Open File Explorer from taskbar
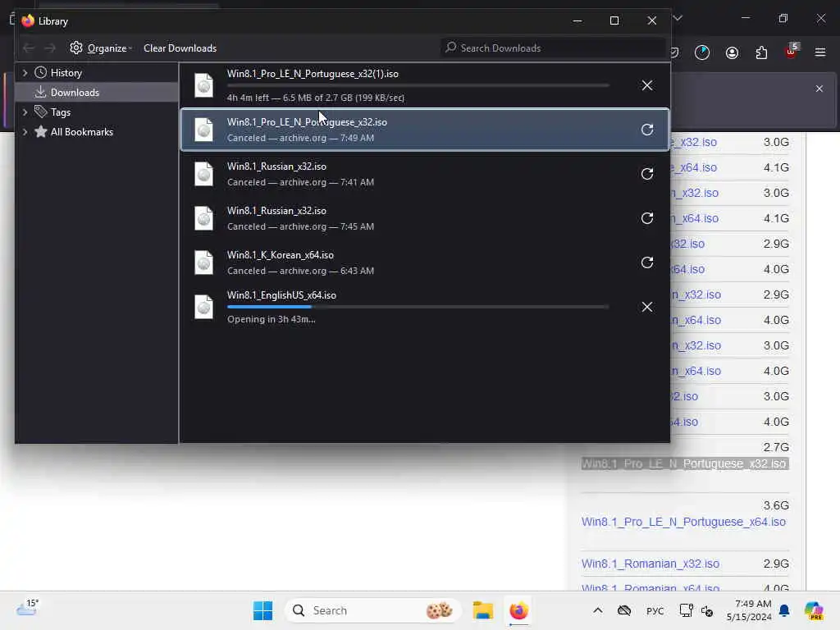The width and height of the screenshot is (840, 630). tap(482, 610)
